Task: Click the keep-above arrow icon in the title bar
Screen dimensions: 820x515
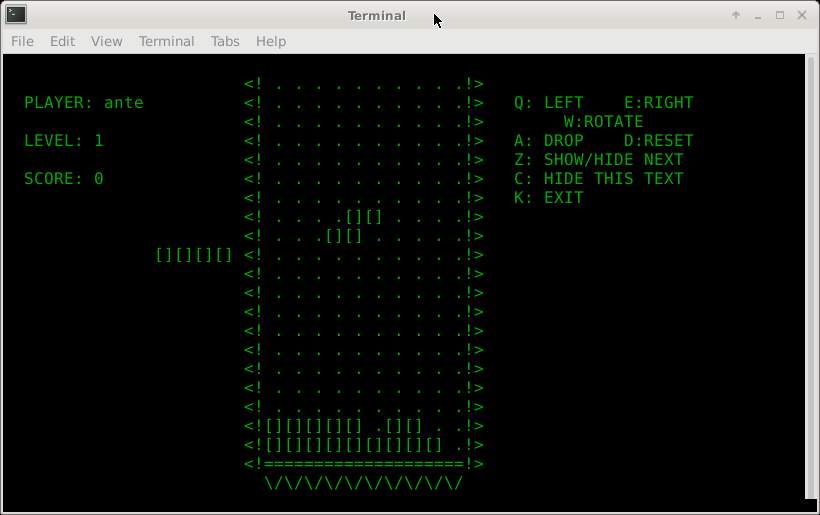Action: click(736, 15)
